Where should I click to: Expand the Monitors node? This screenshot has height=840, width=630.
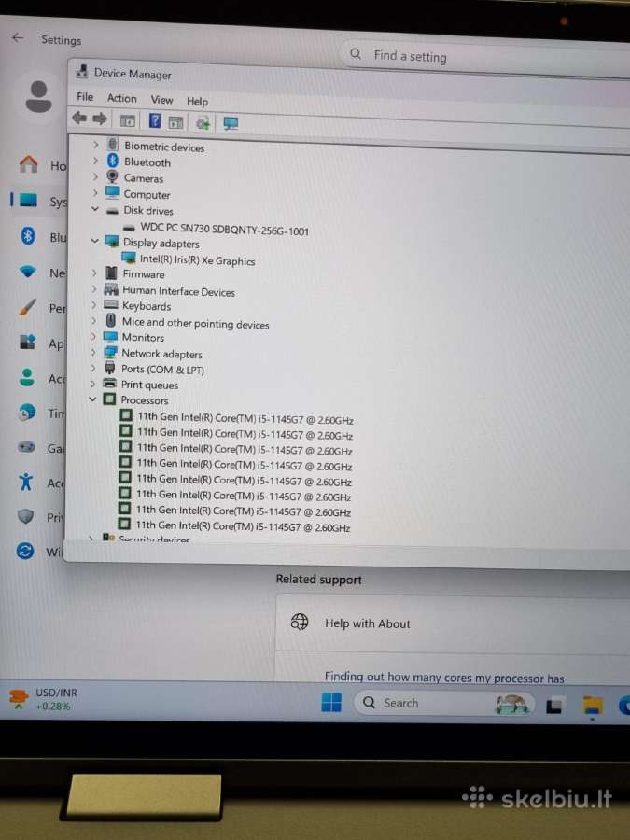[x=93, y=336]
